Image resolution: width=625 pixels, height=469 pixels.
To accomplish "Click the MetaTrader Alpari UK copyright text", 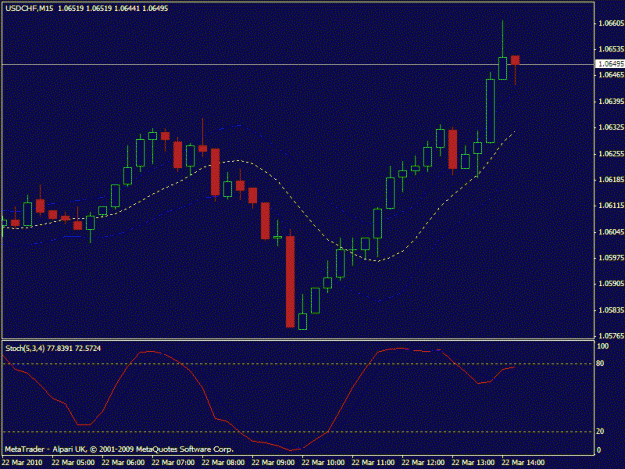I will (x=119, y=449).
